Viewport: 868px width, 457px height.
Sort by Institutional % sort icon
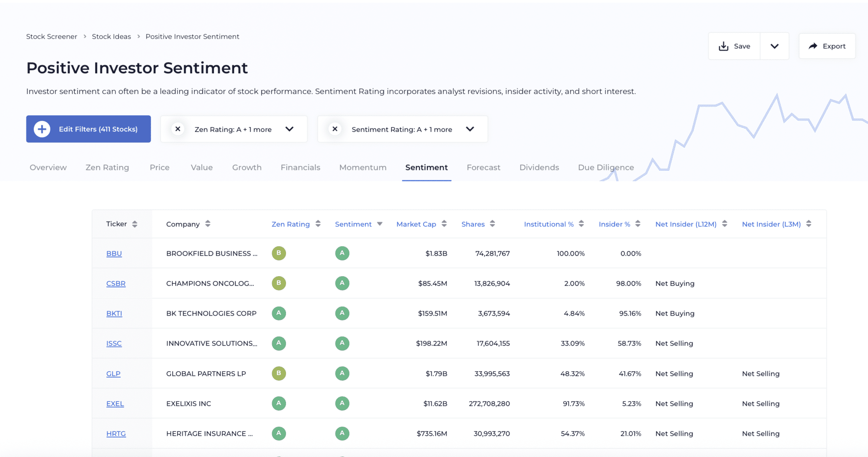[581, 224]
